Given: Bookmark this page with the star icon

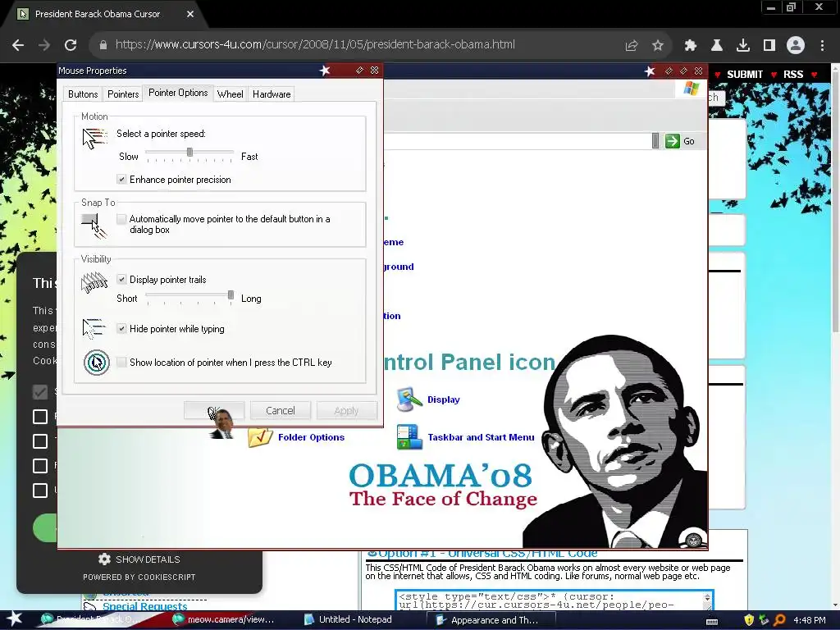Looking at the screenshot, I should pyautogui.click(x=658, y=46).
